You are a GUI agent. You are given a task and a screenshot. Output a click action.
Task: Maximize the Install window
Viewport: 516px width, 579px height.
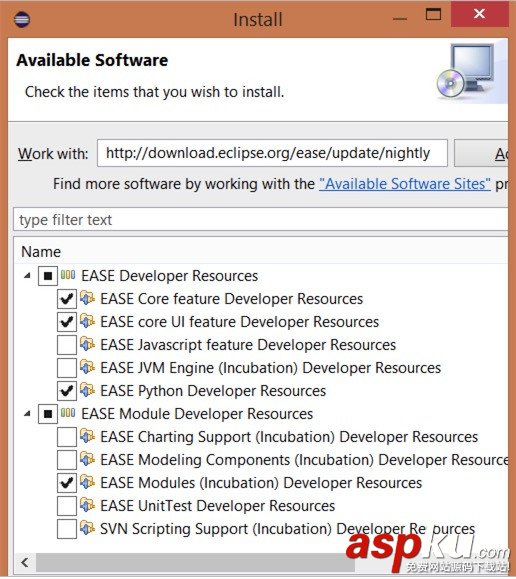point(433,15)
